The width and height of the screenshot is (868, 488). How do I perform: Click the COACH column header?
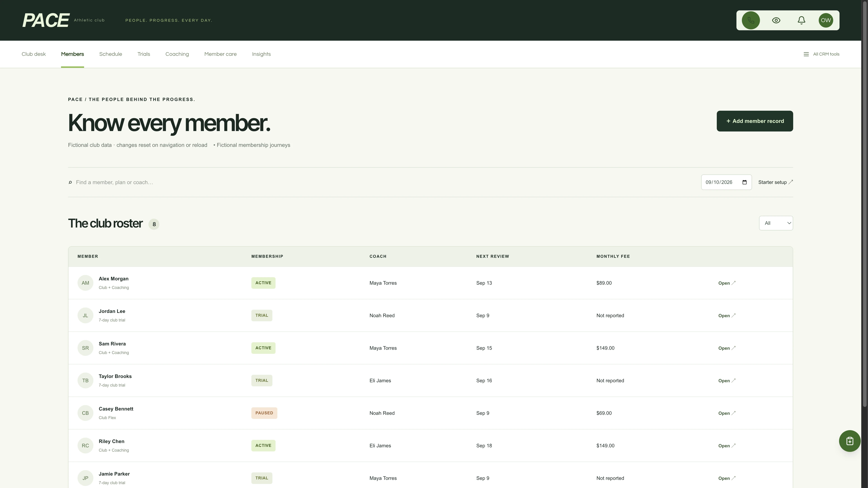click(378, 256)
